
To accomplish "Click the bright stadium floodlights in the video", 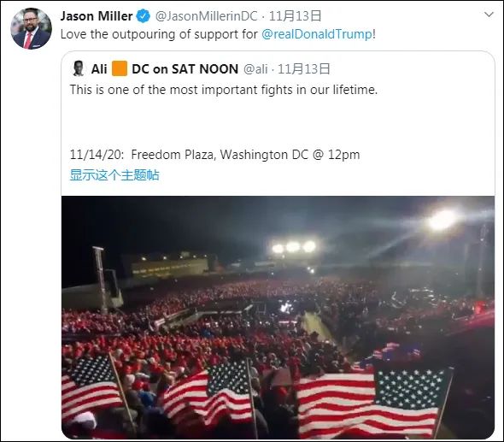I will tap(294, 247).
